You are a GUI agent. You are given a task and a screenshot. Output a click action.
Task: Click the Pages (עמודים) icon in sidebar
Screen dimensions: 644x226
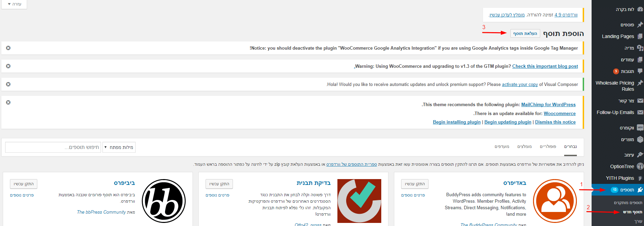click(x=640, y=60)
